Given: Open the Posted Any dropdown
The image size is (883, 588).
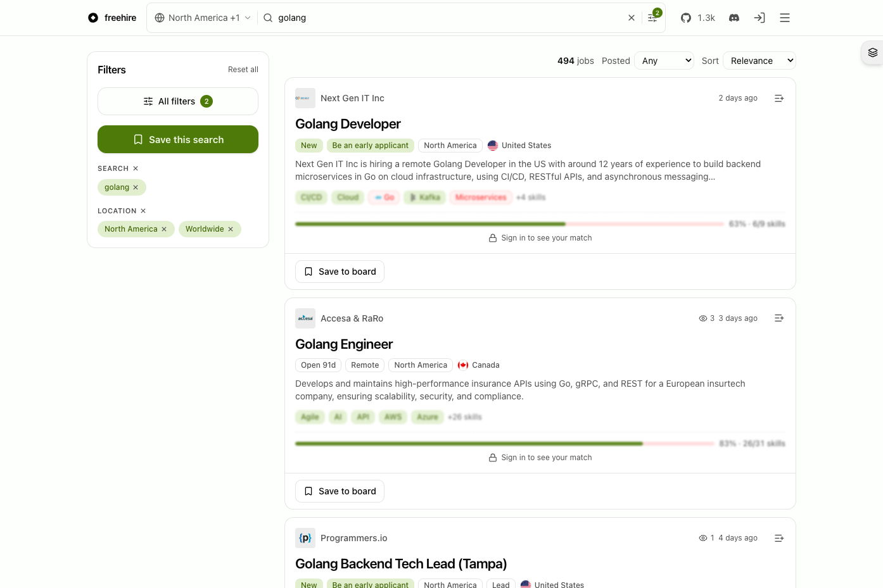Looking at the screenshot, I should [x=664, y=61].
